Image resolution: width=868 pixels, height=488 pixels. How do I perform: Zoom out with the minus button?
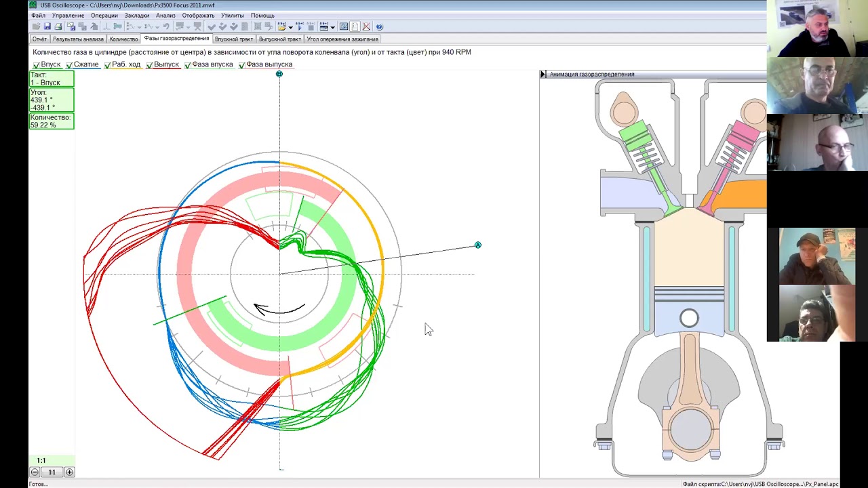tap(35, 472)
